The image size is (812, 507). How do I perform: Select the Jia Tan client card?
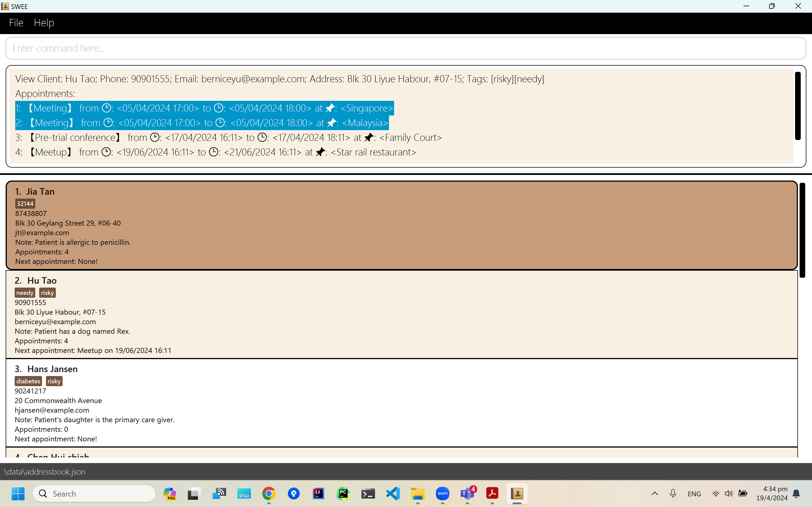click(401, 225)
